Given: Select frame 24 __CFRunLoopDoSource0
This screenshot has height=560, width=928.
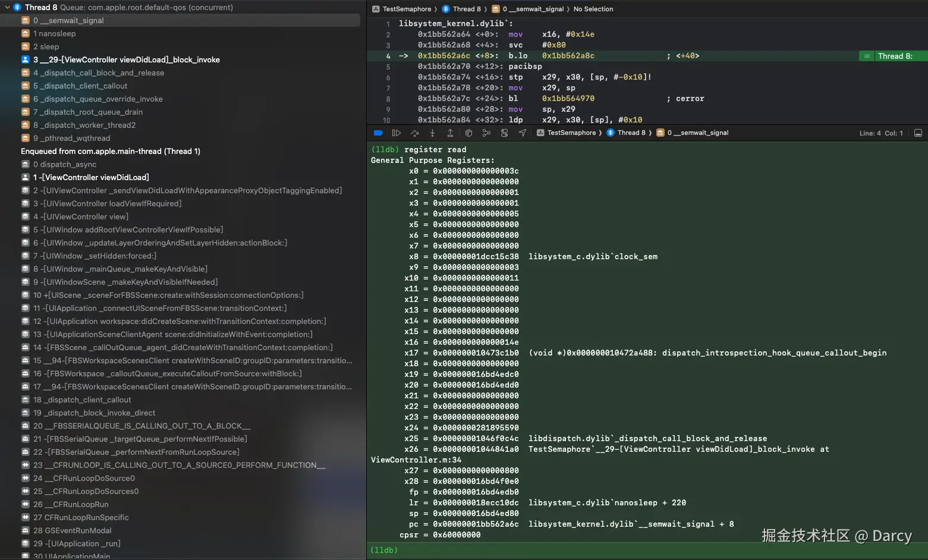Looking at the screenshot, I should 180,478.
